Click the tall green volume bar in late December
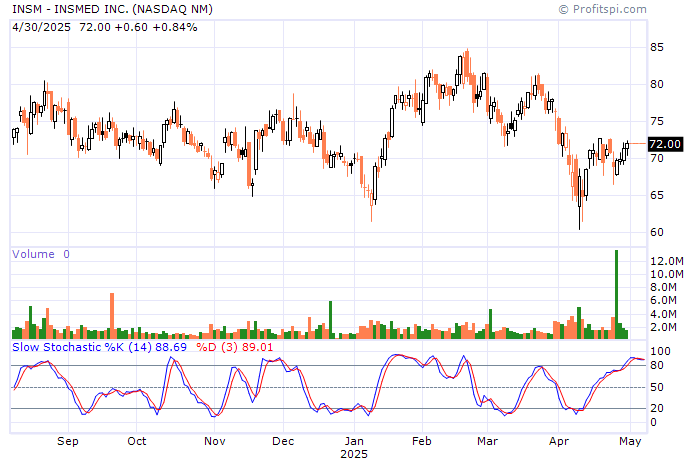 pos(331,320)
